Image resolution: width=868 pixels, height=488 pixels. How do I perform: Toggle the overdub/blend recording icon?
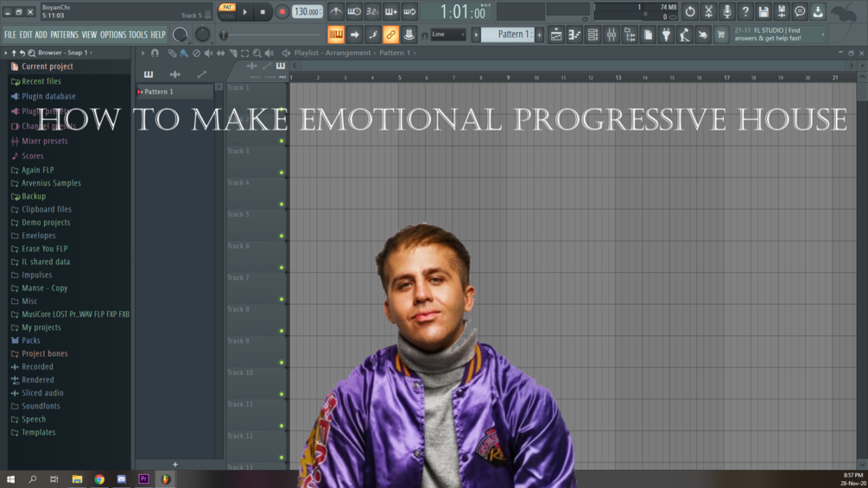click(391, 11)
